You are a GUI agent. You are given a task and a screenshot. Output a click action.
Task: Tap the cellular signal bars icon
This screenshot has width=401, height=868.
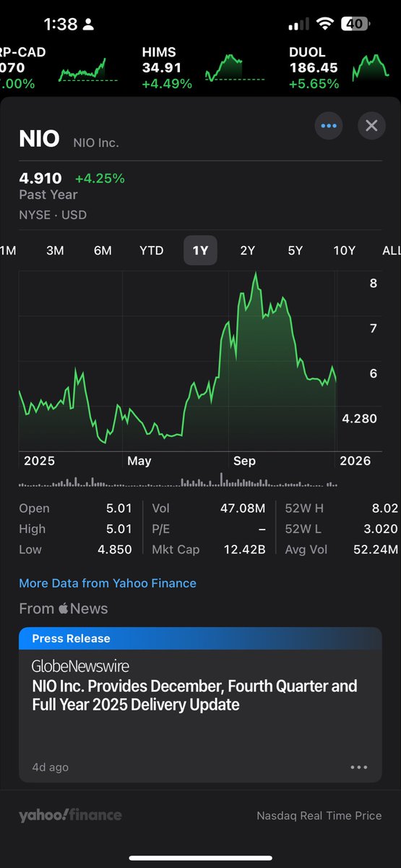click(x=298, y=25)
